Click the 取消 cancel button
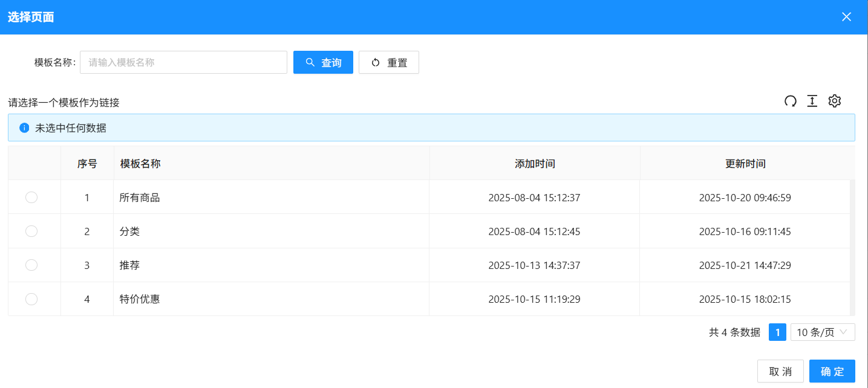 point(780,371)
